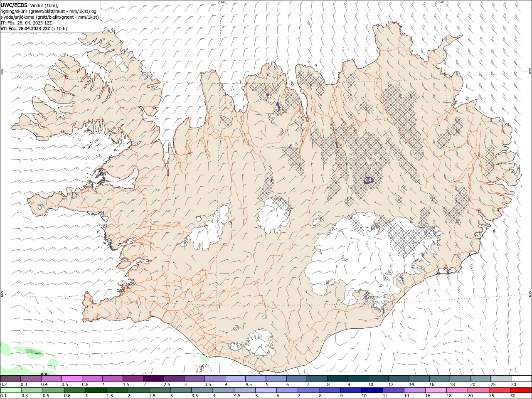The height and width of the screenshot is (399, 532).
Task: Select the dark green lower swatch starting at 1
Action: (x=96, y=390)
